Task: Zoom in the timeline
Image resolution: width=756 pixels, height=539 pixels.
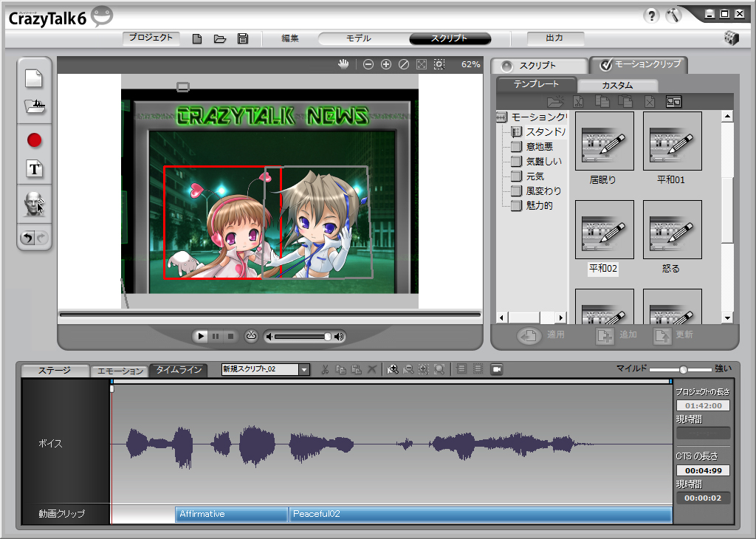Action: point(393,369)
